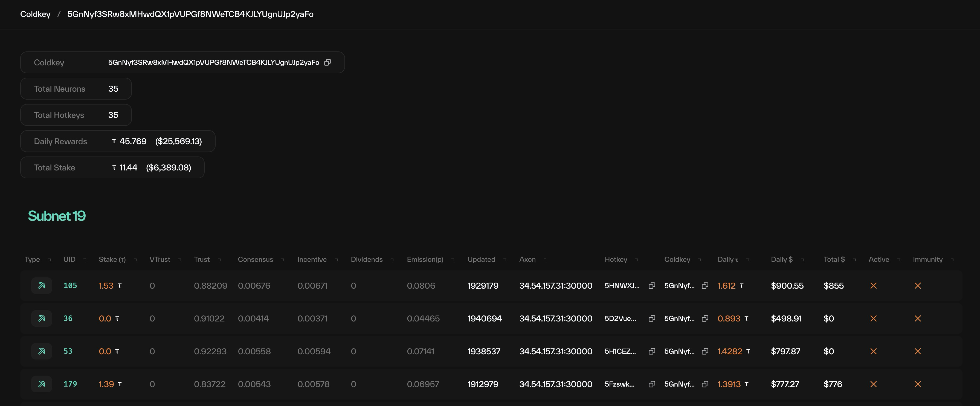Select the breadcrumb coldkey address text

pyautogui.click(x=190, y=14)
